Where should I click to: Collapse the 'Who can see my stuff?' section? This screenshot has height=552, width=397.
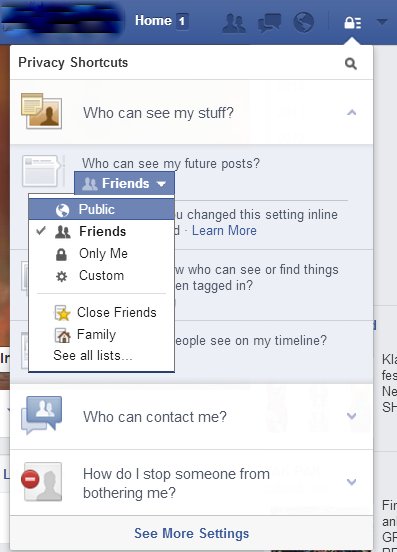coord(351,112)
